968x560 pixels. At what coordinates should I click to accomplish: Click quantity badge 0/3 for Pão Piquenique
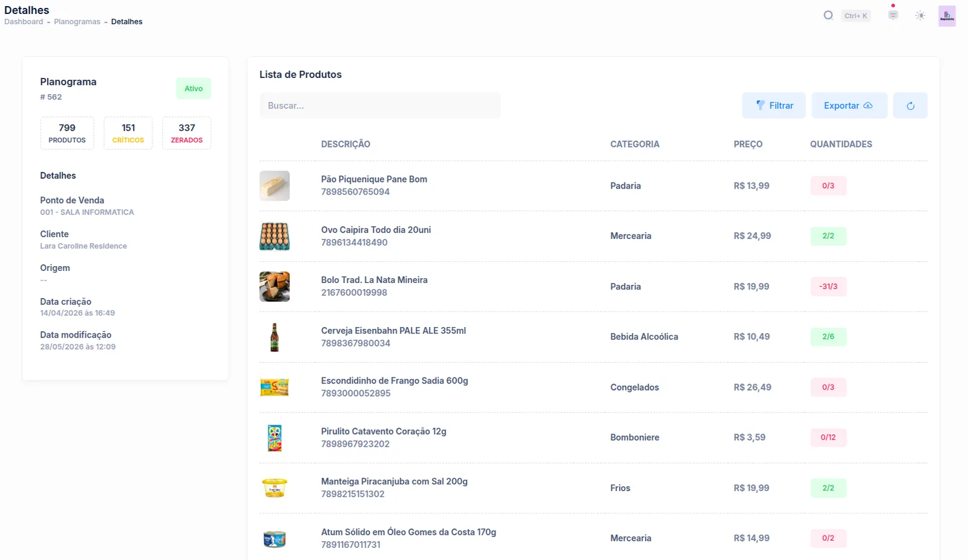click(x=828, y=186)
